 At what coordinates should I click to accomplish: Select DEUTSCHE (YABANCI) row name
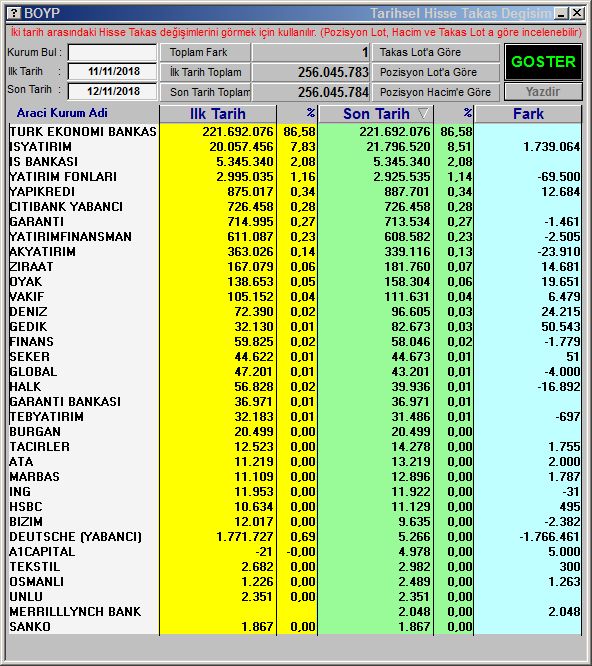75,537
